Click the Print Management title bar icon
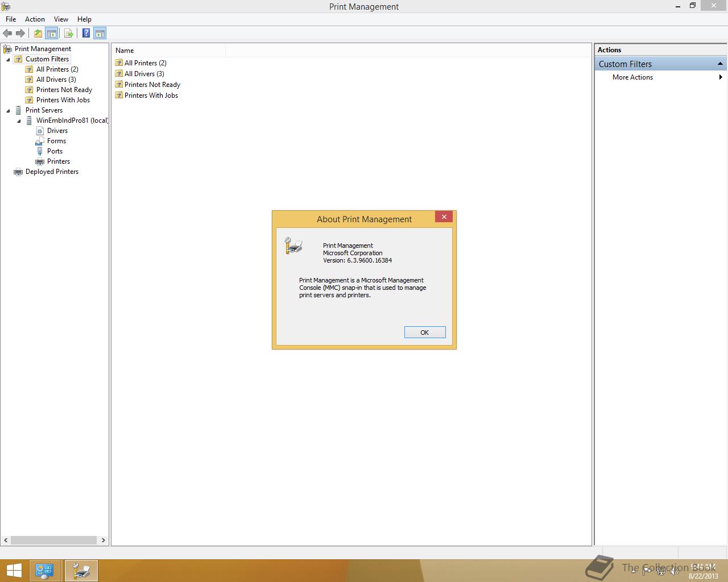 [6, 6]
